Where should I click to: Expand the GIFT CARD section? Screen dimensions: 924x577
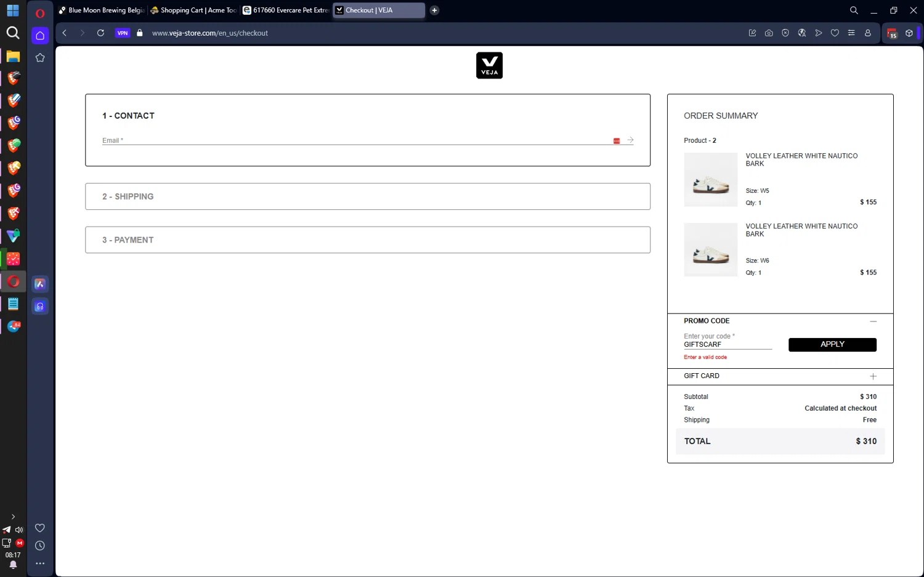point(873,376)
